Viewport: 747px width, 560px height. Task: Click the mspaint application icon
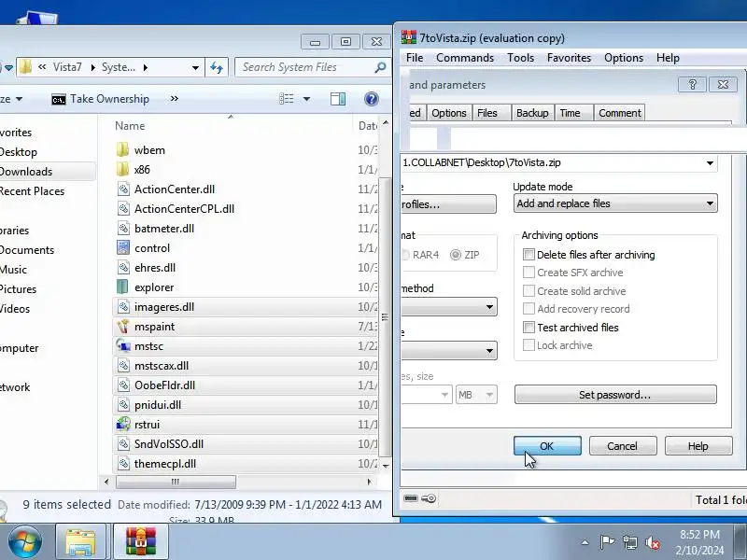123,326
